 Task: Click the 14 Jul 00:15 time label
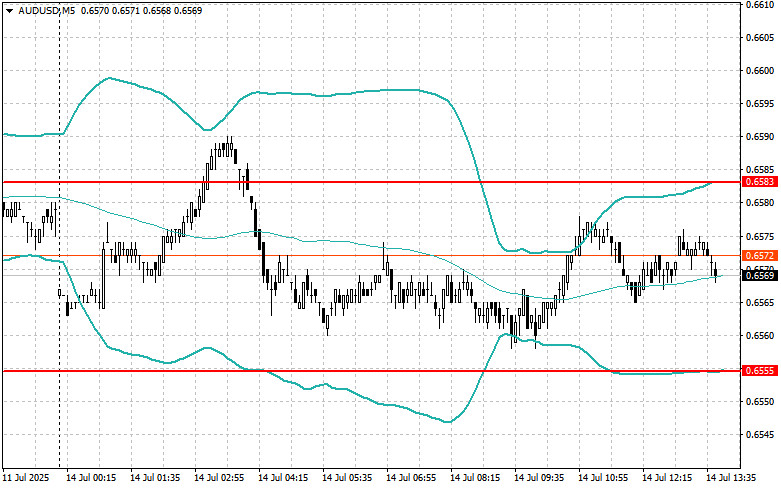91,478
